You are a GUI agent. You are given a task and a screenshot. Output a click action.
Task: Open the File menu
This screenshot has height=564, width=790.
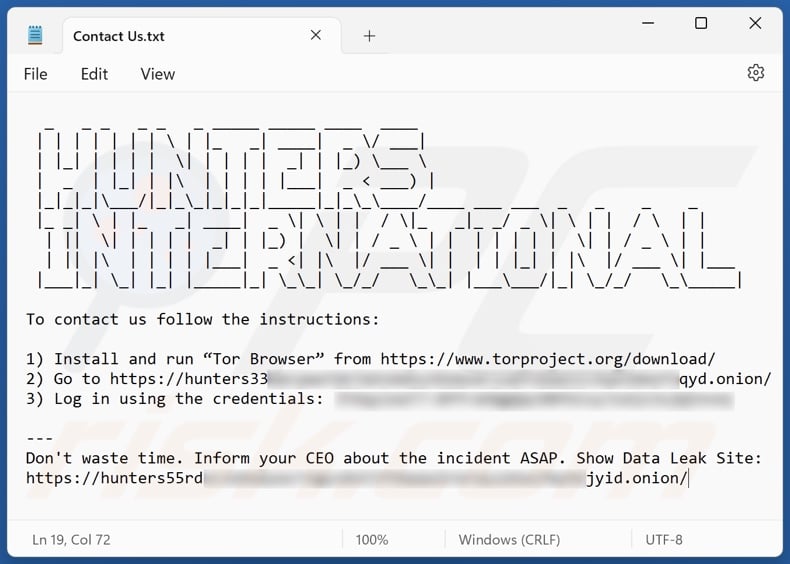click(x=35, y=74)
